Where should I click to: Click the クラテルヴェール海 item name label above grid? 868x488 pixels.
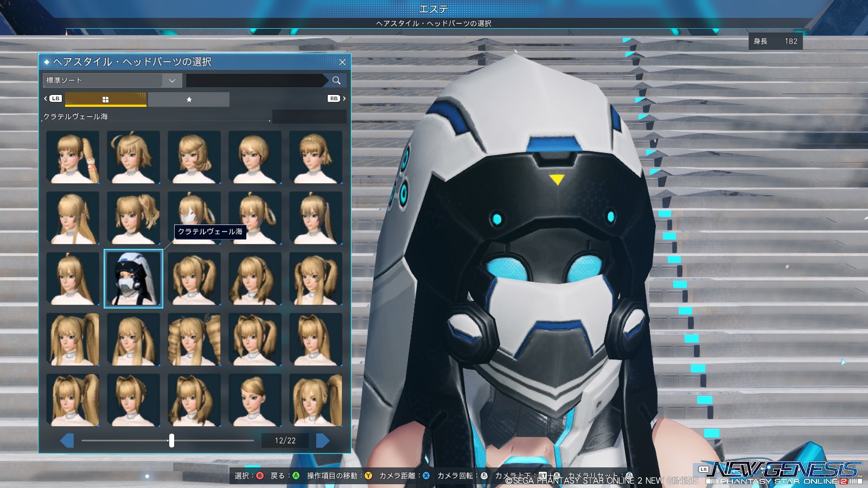pos(75,117)
